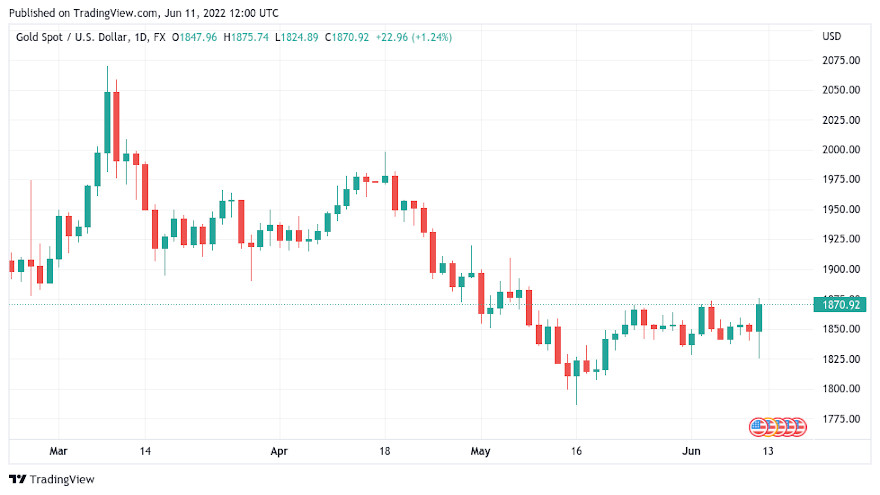Click the last green candle on the chart

[759, 318]
